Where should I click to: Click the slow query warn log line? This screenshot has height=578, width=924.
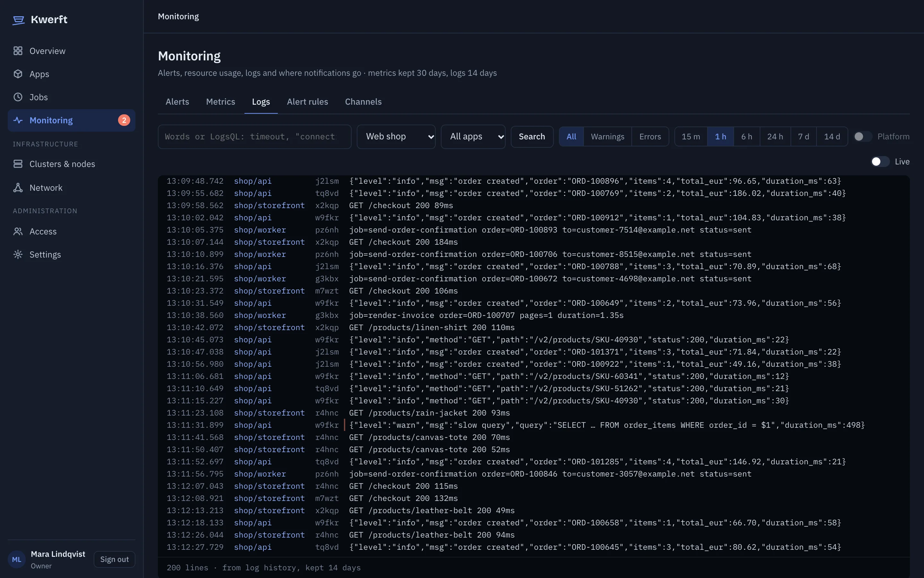534,425
